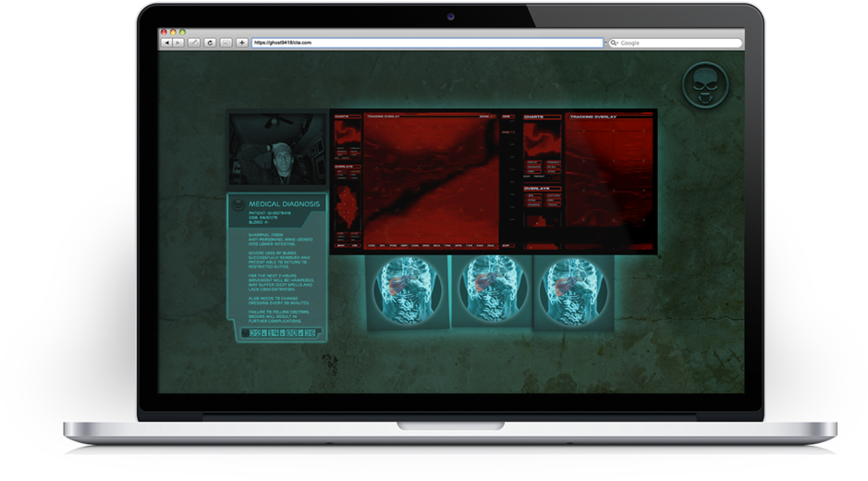This screenshot has height=481, width=868.
Task: Click the paragraph about changing dressing every 30 minutes
Action: click(279, 301)
